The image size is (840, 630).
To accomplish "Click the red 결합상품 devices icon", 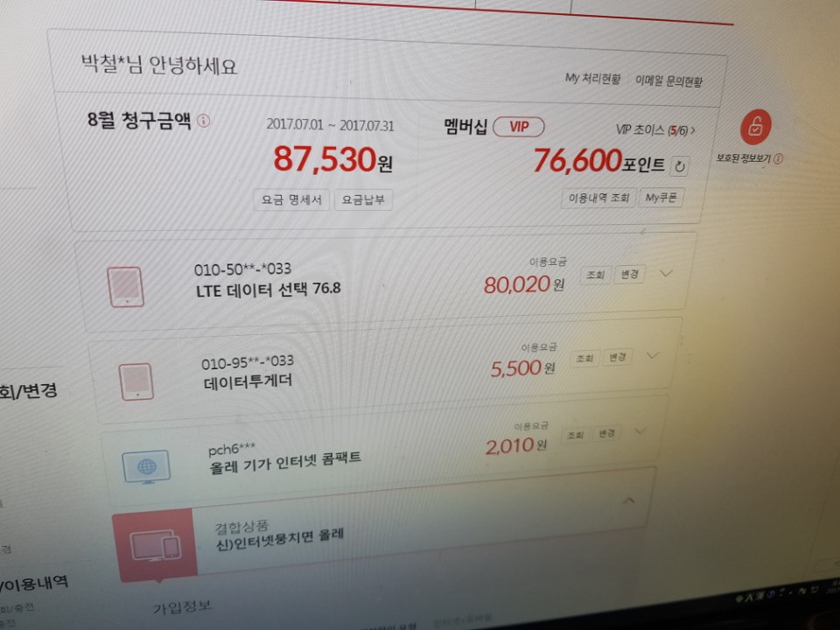I will tap(156, 545).
